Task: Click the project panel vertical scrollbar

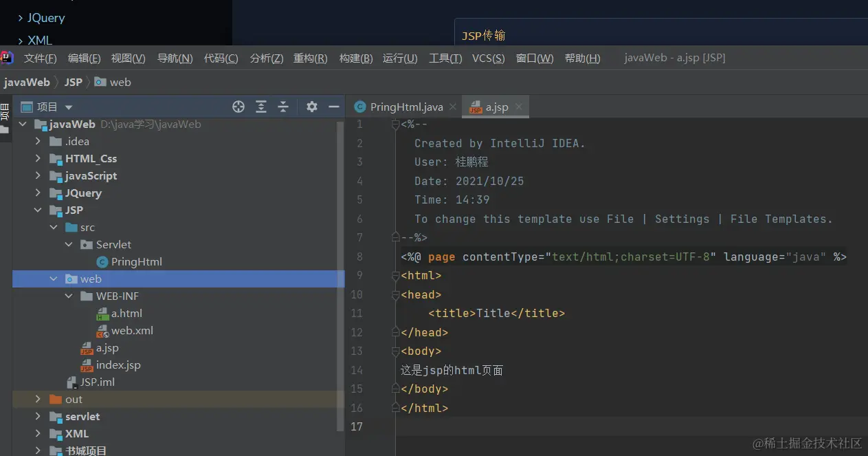Action: coord(340,275)
